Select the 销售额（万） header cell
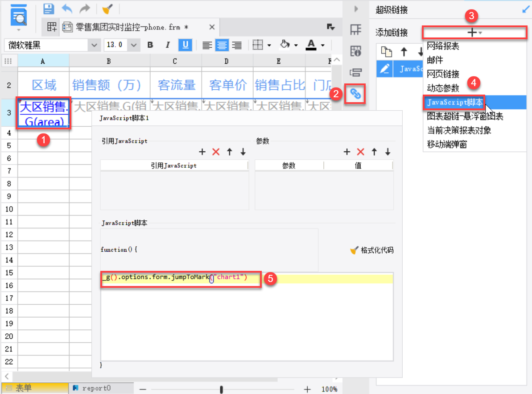The height and width of the screenshot is (394, 532). [x=109, y=85]
